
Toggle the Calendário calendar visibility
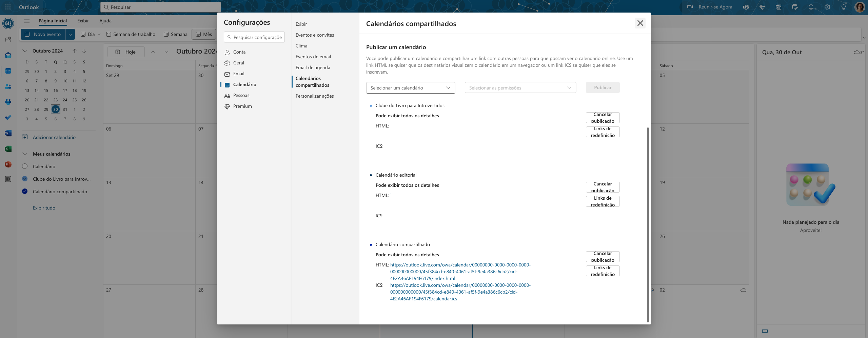[25, 166]
